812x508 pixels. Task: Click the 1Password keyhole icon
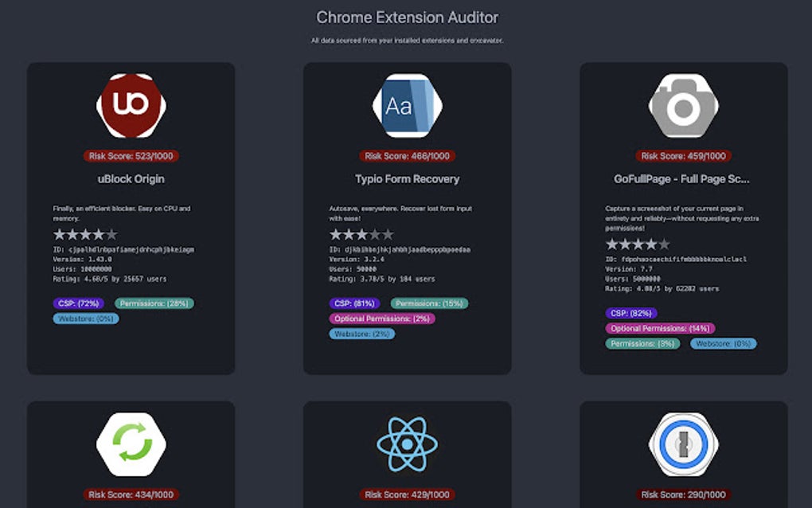(x=685, y=444)
